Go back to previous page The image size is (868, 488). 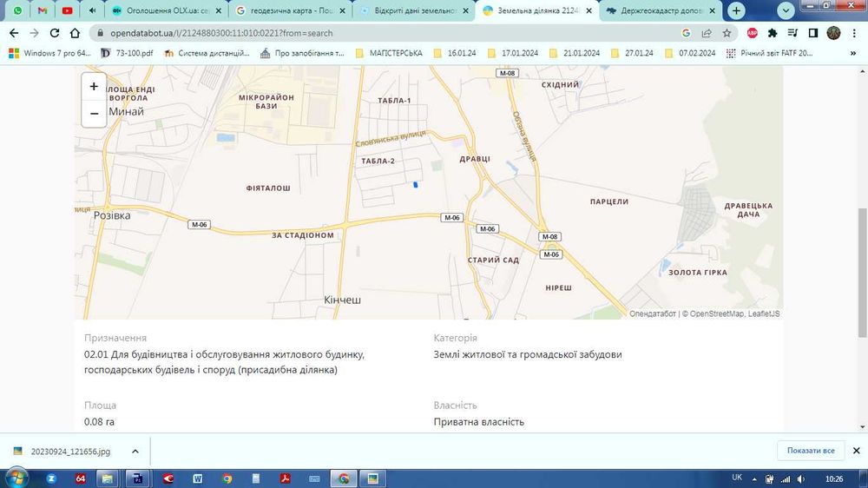(14, 33)
